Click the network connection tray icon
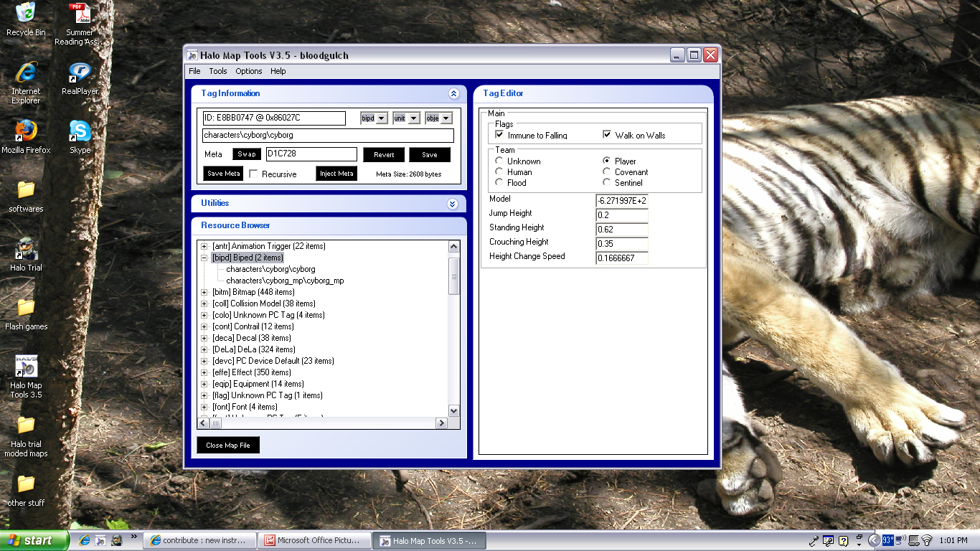Image resolution: width=980 pixels, height=551 pixels. tap(901, 540)
